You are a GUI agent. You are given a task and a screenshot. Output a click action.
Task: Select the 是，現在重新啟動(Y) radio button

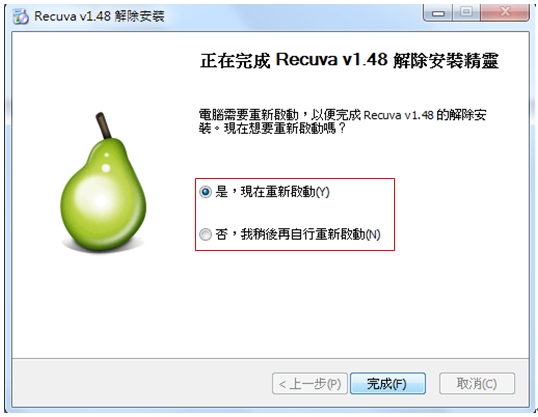[x=205, y=192]
